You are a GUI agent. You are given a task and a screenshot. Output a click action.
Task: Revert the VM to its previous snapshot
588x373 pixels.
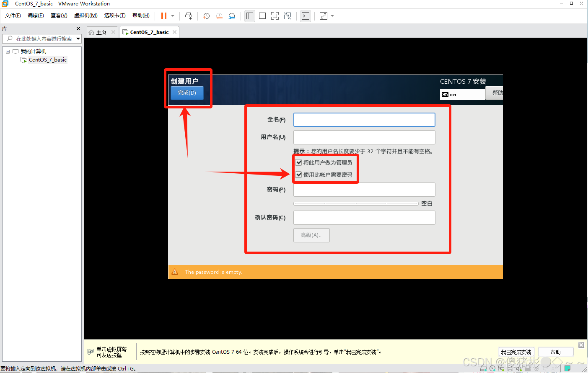[219, 16]
